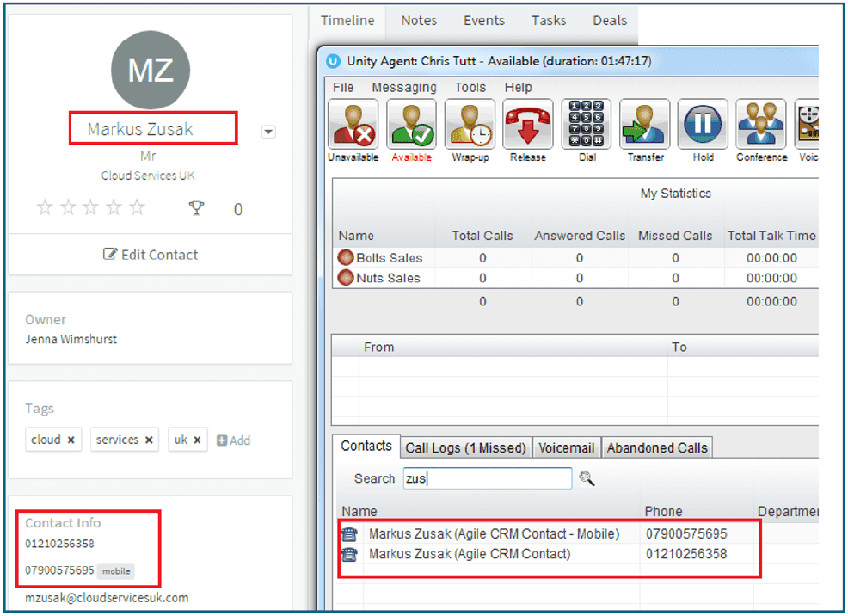Open the Dial keypad

pos(587,125)
